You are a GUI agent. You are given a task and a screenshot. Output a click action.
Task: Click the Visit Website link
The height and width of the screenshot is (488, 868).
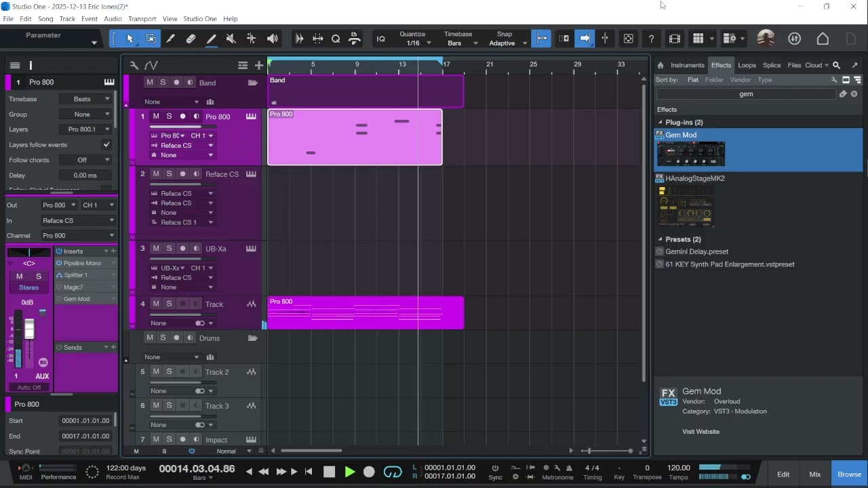(701, 431)
